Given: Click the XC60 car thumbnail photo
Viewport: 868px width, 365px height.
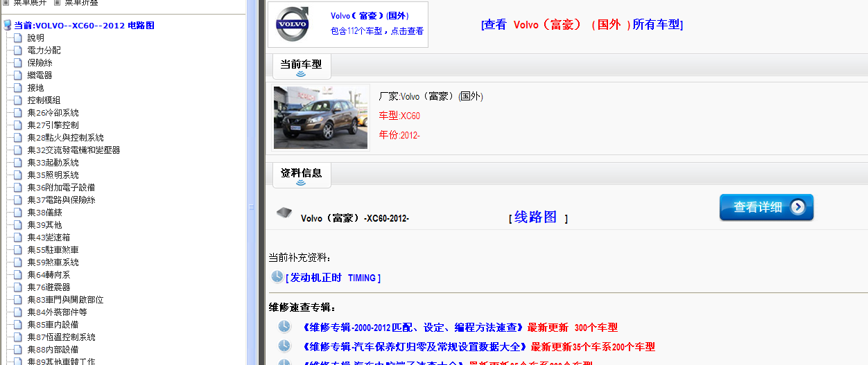Looking at the screenshot, I should coord(320,118).
